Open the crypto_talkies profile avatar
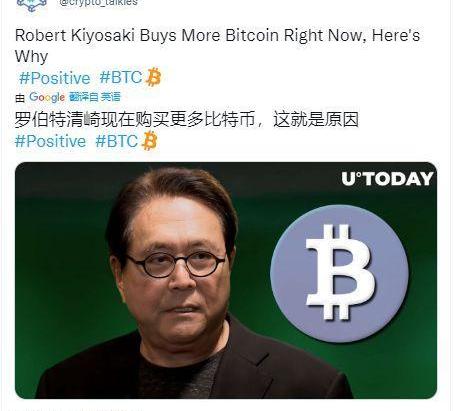453x411 pixels. pos(32,5)
